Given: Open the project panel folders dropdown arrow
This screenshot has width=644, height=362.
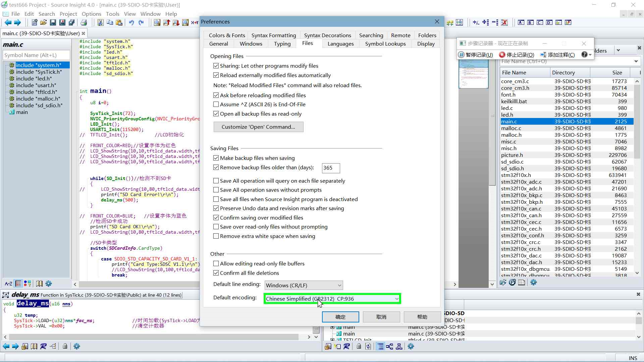Looking at the screenshot, I should tap(618, 51).
